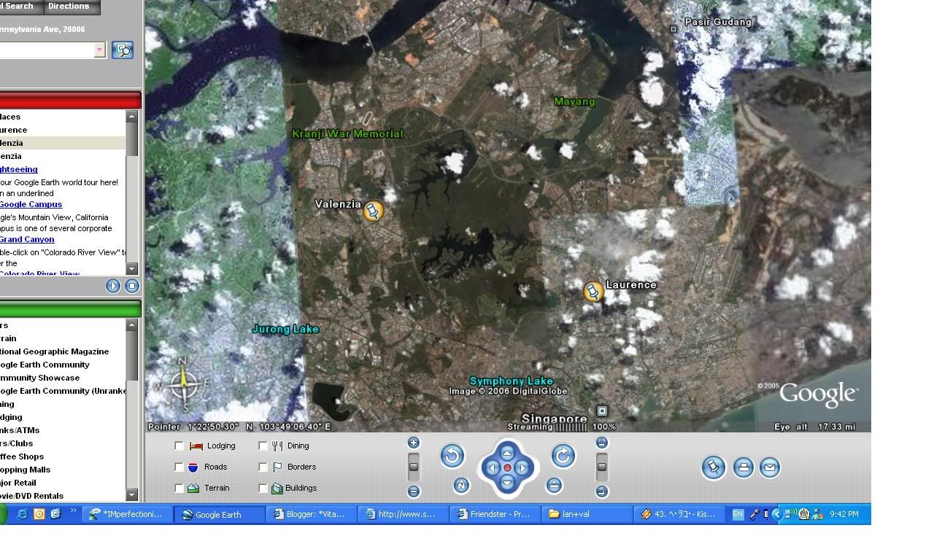934x560 pixels.
Task: Select National Geographic Magazine layer
Action: click(54, 351)
